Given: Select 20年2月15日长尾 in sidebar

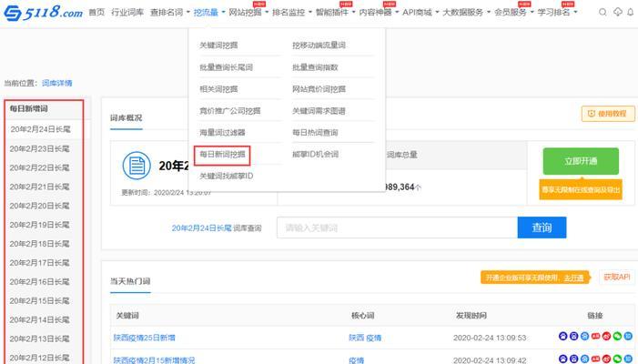Looking at the screenshot, I should coord(39,300).
